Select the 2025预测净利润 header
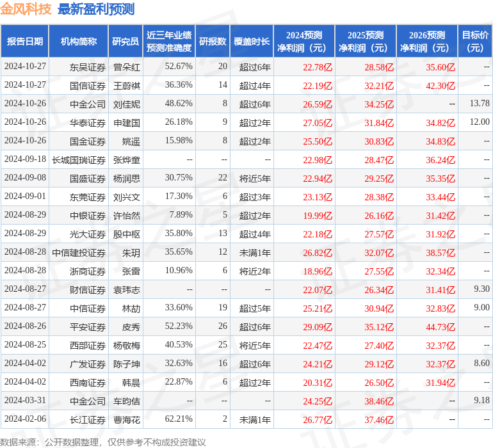This screenshot has height=448, width=493. [366, 41]
